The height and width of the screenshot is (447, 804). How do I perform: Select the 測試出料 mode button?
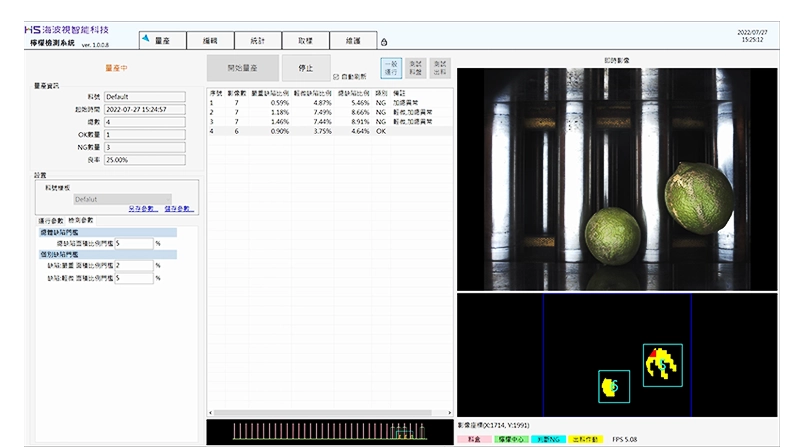(441, 68)
